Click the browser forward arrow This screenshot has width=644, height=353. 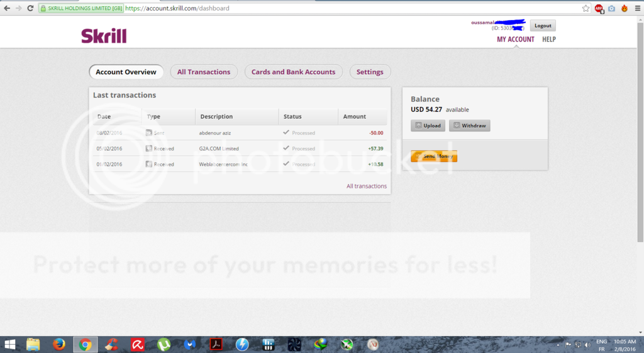point(18,8)
